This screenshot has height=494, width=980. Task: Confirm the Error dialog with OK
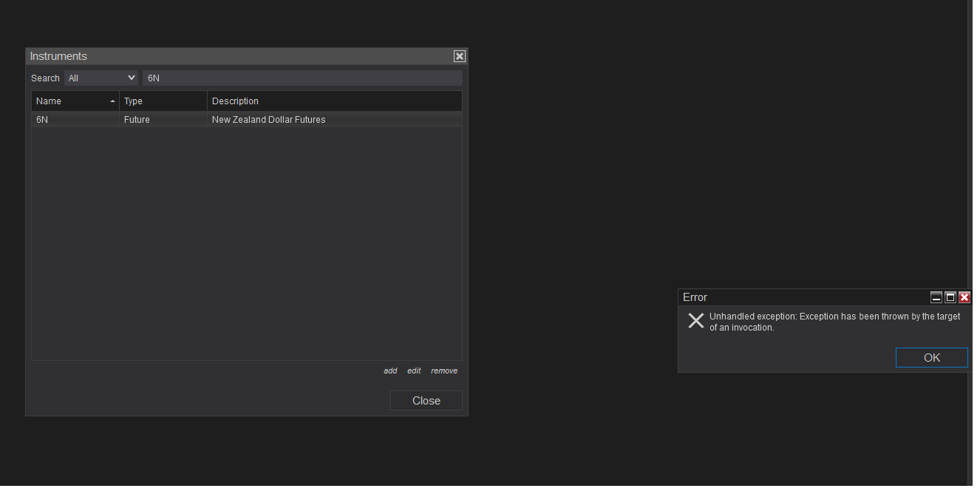click(x=932, y=358)
